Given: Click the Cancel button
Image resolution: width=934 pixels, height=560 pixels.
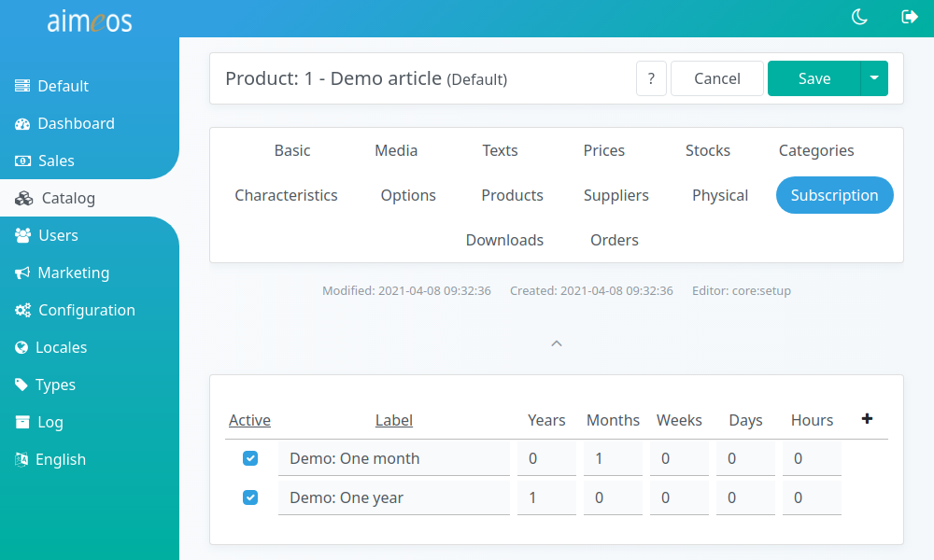Looking at the screenshot, I should pos(716,78).
